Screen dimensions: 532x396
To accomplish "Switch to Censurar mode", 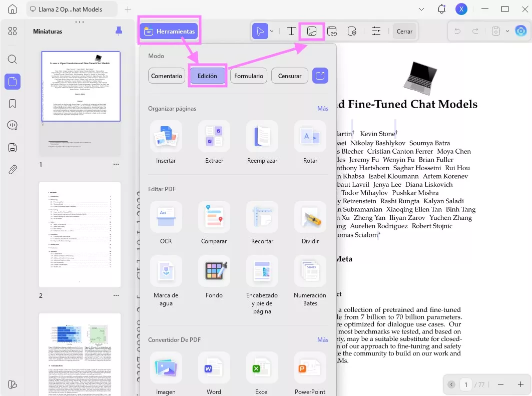I will point(289,76).
